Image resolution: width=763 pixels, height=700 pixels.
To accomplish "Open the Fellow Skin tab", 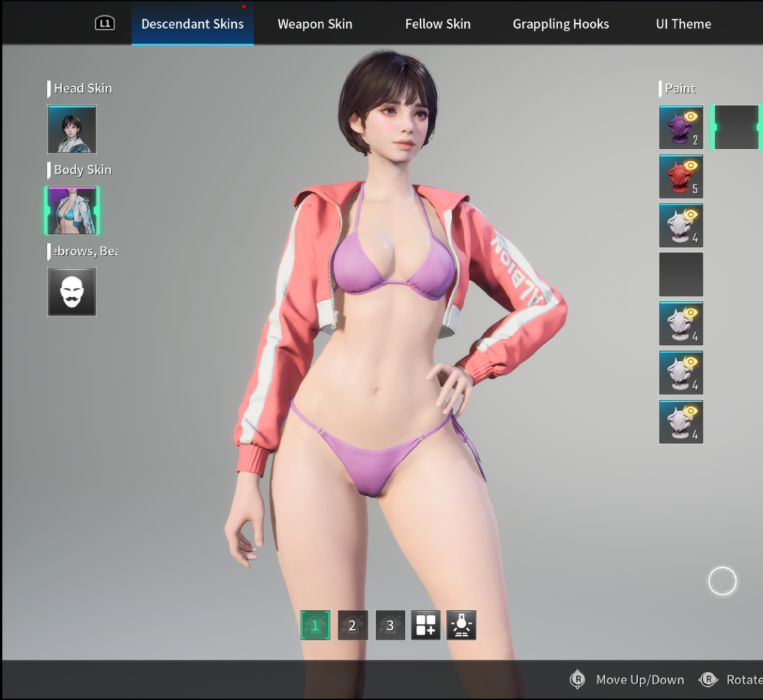I will [x=438, y=24].
